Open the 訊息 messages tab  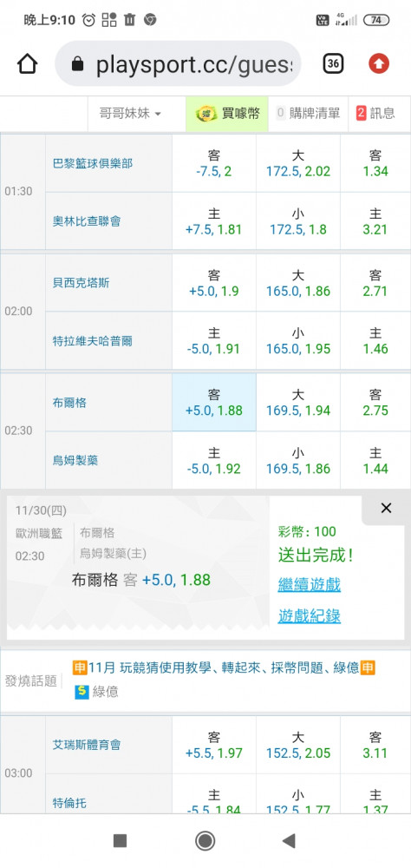tap(375, 114)
